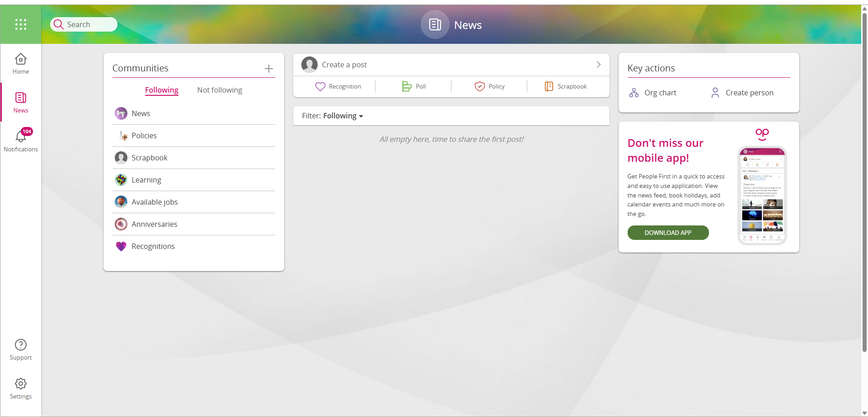Expand Create a post chevron arrow
This screenshot has width=868, height=417.
pos(598,65)
